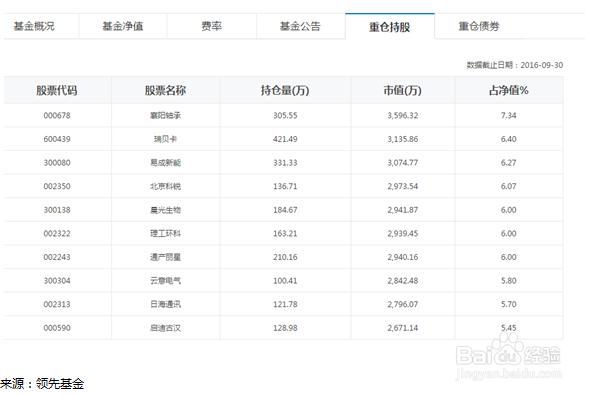Click the 股票代码 column header
The image size is (594, 395).
coord(57,91)
